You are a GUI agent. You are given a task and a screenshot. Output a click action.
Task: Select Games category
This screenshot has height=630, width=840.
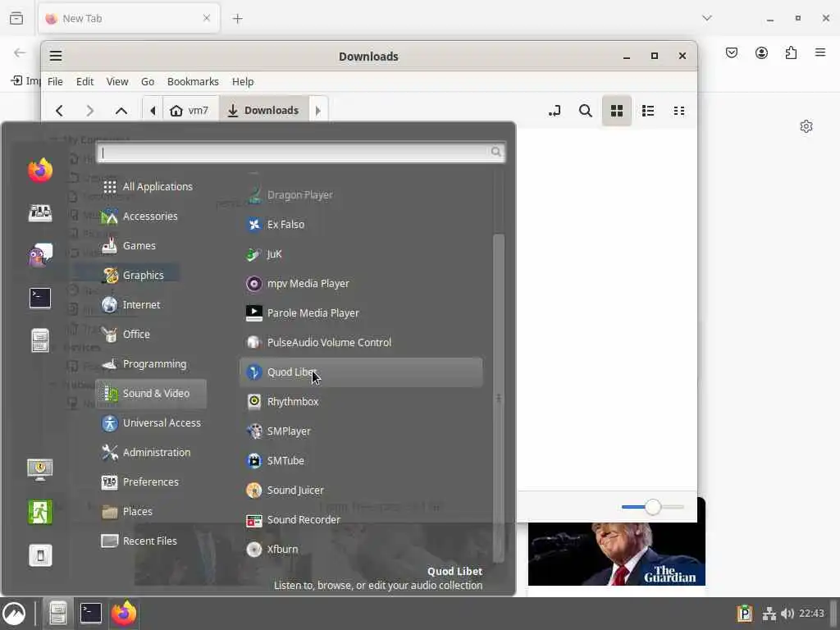click(151, 245)
